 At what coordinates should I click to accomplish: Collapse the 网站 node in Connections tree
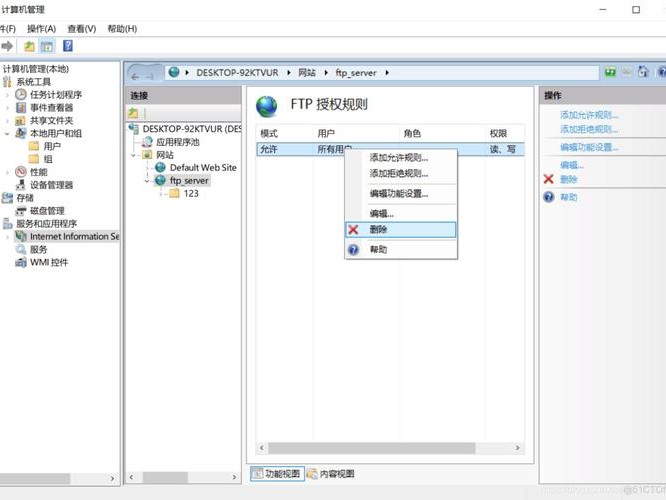[133, 155]
